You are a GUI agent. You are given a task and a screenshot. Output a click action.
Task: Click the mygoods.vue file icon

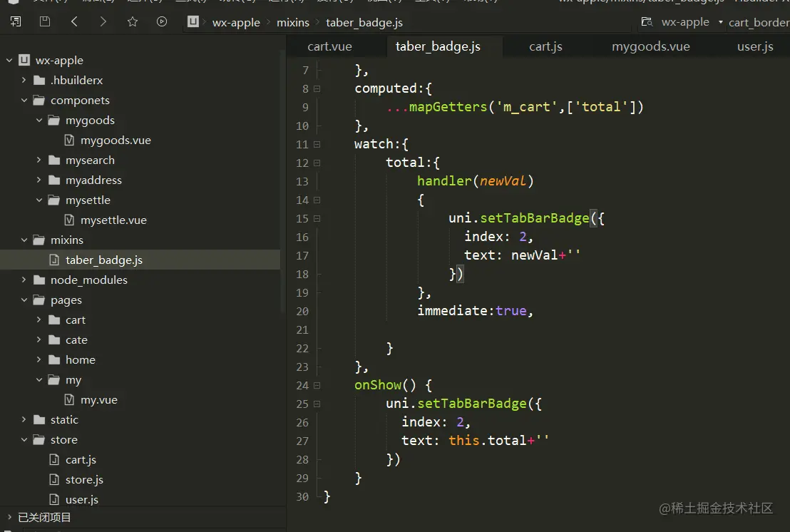pos(70,140)
